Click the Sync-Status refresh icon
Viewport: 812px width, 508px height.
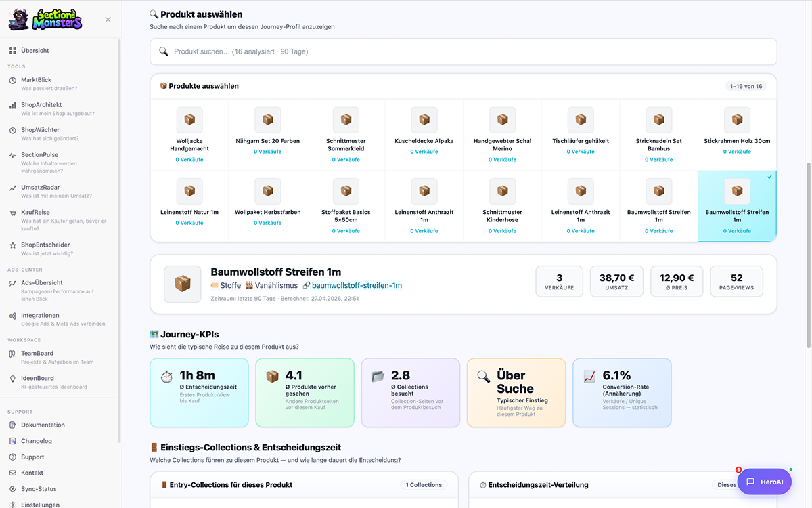(13, 489)
